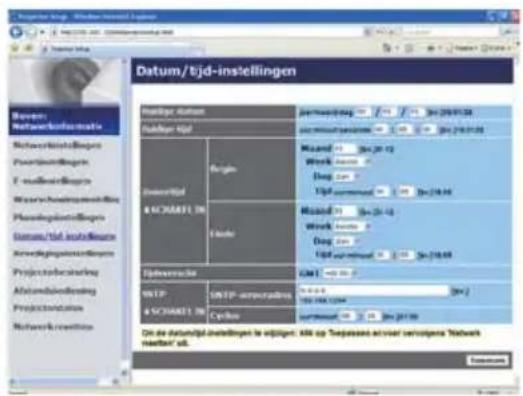
Task: Toggle Zomertijd AANSCHAKELEN checkbox
Action: (146, 210)
